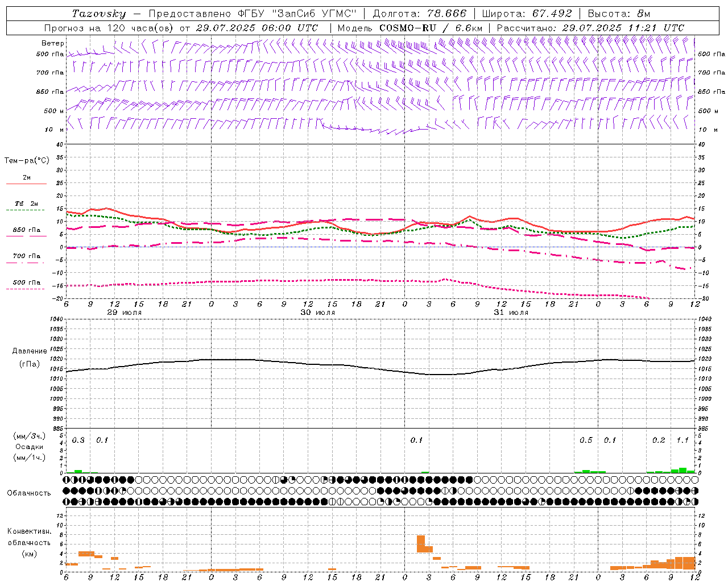Click the "(мм/3ч.)" unit label
This screenshot has height=582, width=728.
click(x=29, y=436)
